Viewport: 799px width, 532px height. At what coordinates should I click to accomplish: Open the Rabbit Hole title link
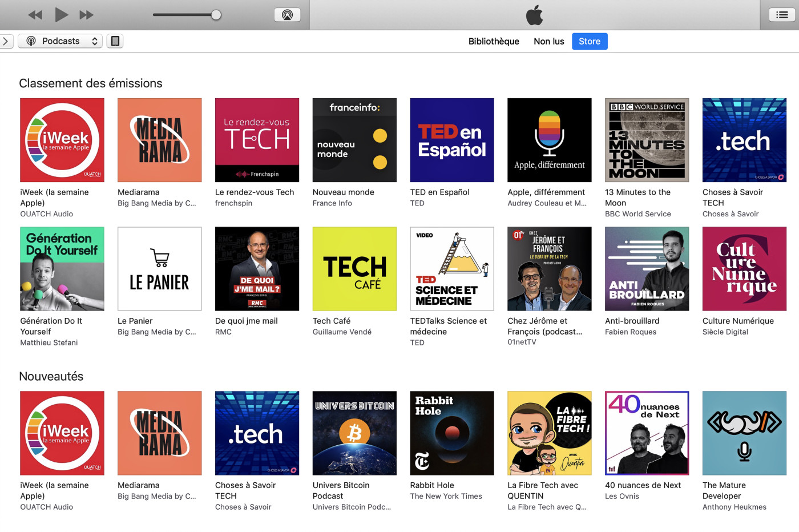[432, 485]
